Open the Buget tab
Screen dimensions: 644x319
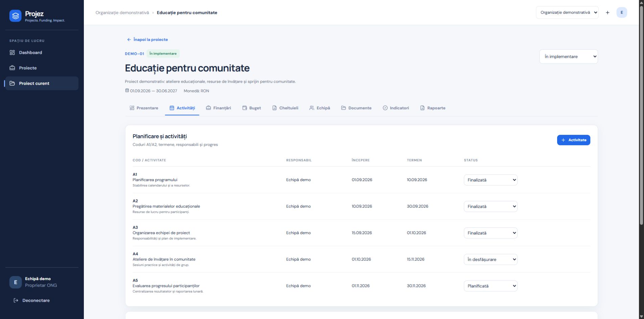pyautogui.click(x=252, y=108)
